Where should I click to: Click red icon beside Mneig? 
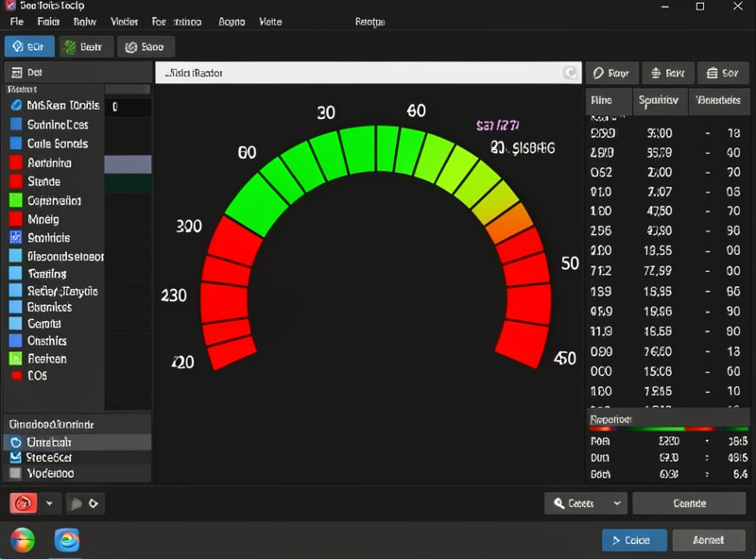(x=16, y=219)
